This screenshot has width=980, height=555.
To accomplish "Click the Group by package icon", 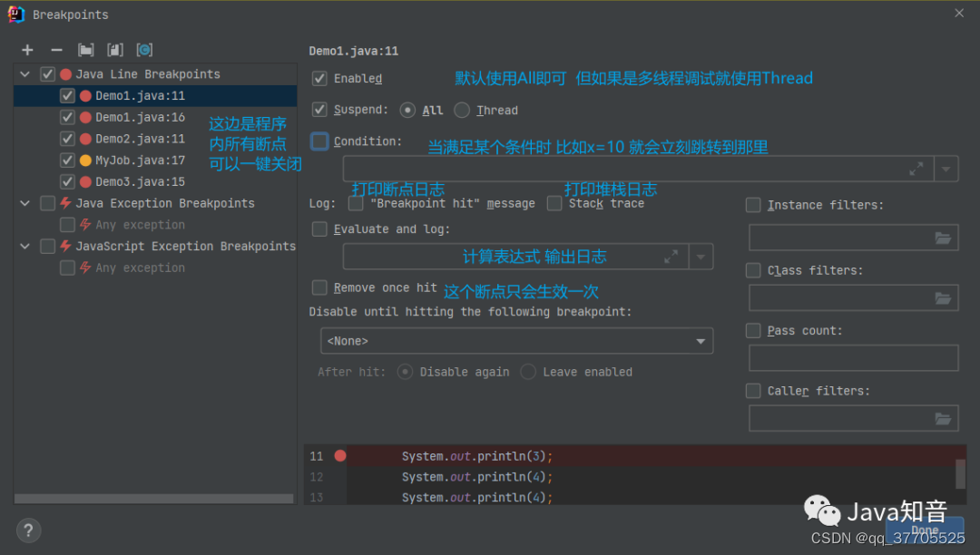I will 86,50.
